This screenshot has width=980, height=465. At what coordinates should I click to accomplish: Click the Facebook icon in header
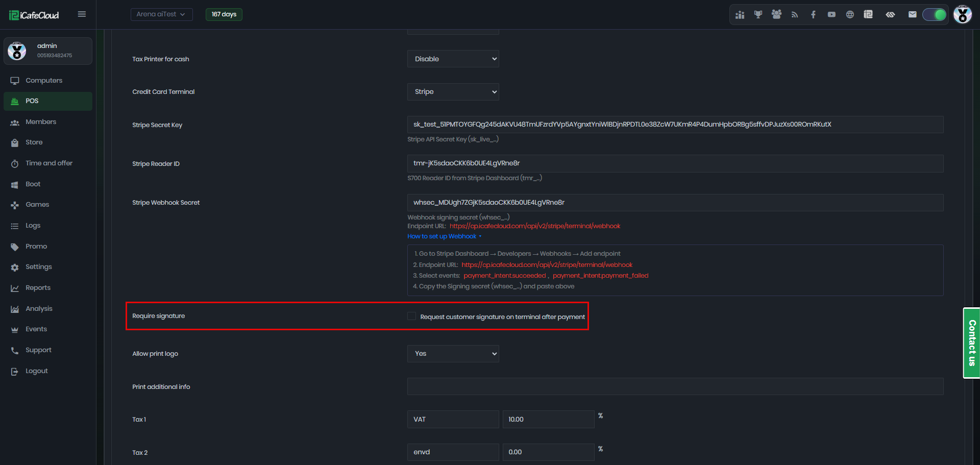[813, 14]
